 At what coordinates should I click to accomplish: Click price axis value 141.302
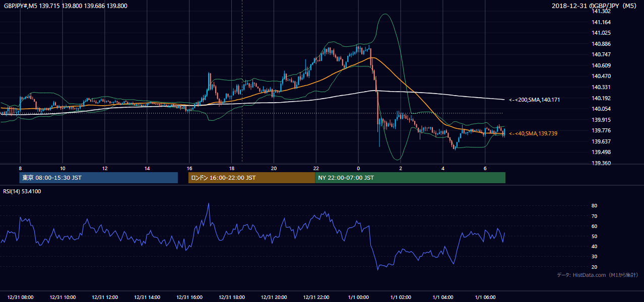[x=601, y=11]
